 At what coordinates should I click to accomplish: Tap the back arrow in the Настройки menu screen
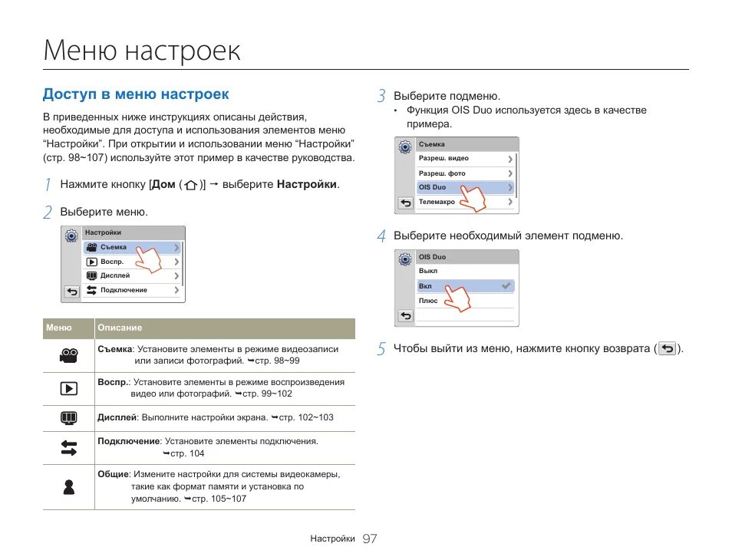click(72, 292)
